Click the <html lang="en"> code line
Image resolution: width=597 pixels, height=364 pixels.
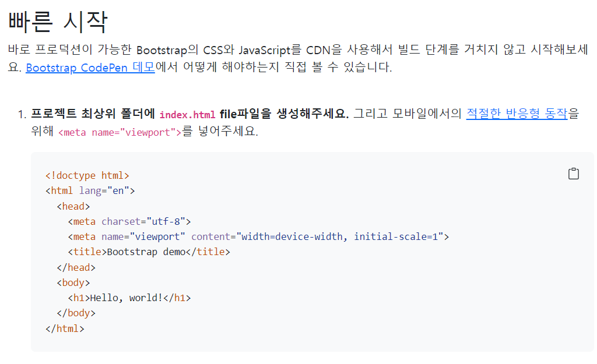90,190
